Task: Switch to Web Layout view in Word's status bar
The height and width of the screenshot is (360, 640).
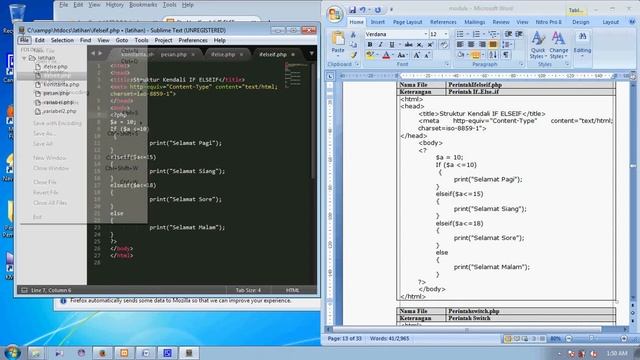Action: pyautogui.click(x=525, y=339)
